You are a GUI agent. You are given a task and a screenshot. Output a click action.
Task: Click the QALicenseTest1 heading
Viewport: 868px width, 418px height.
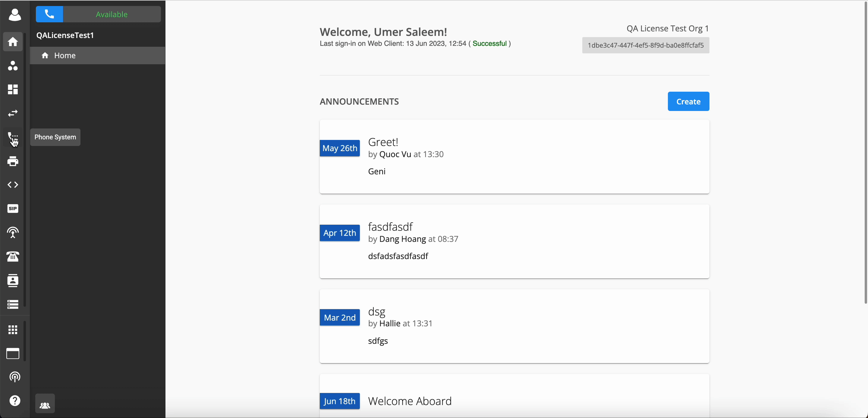coord(65,35)
